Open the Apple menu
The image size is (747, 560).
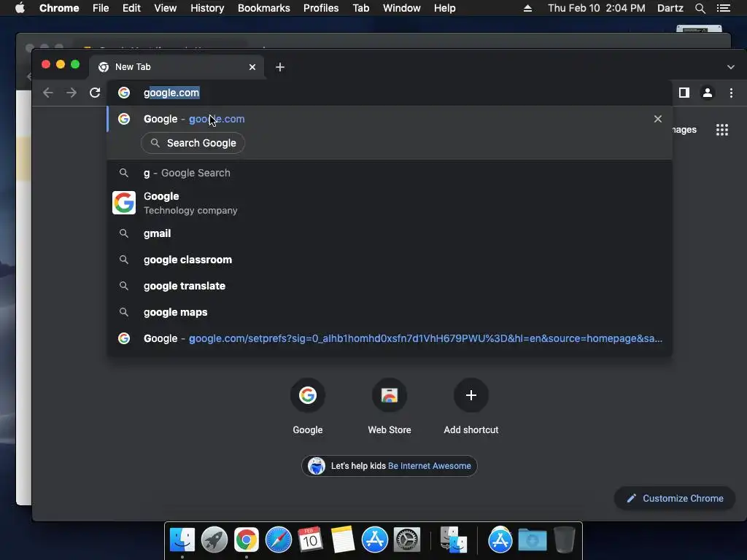(20, 8)
